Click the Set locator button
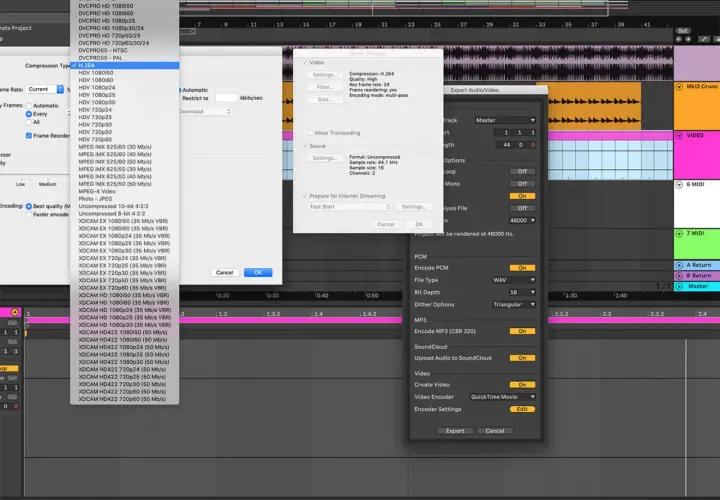Image resolution: width=720 pixels, height=500 pixels. pyautogui.click(x=683, y=31)
